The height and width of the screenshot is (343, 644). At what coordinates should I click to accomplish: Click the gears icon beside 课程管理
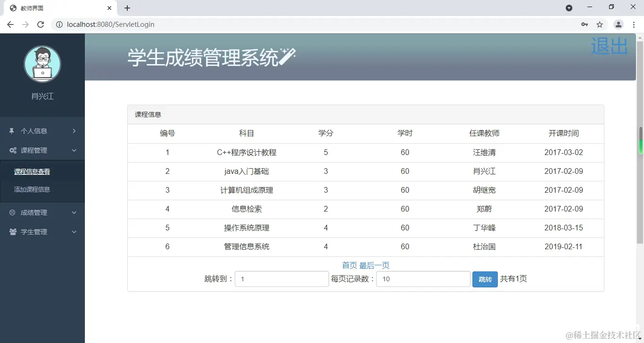[13, 150]
